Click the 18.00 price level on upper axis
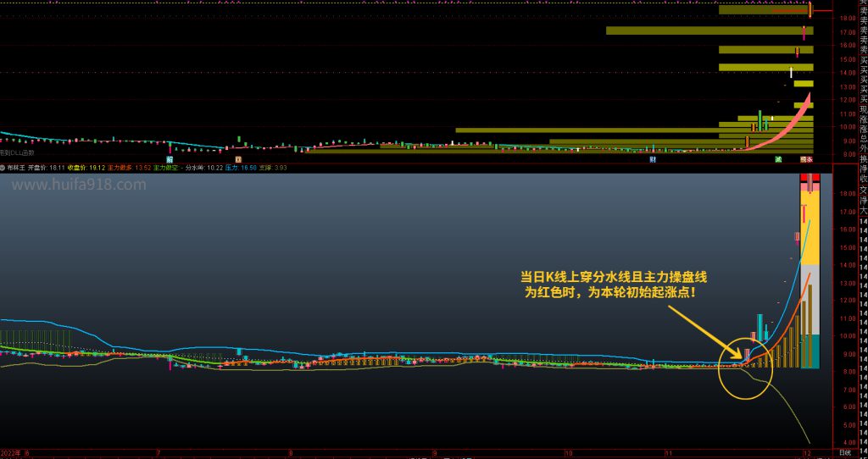868x459 pixels. (846, 18)
